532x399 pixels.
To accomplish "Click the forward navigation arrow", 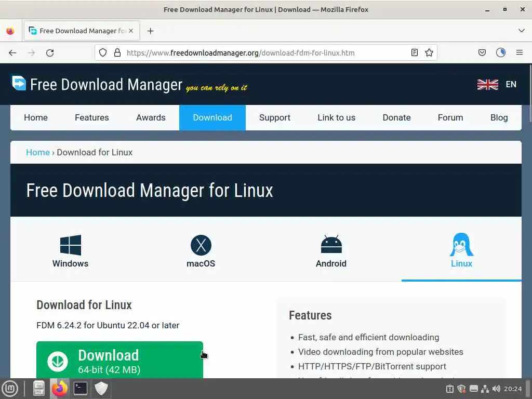I will [31, 53].
